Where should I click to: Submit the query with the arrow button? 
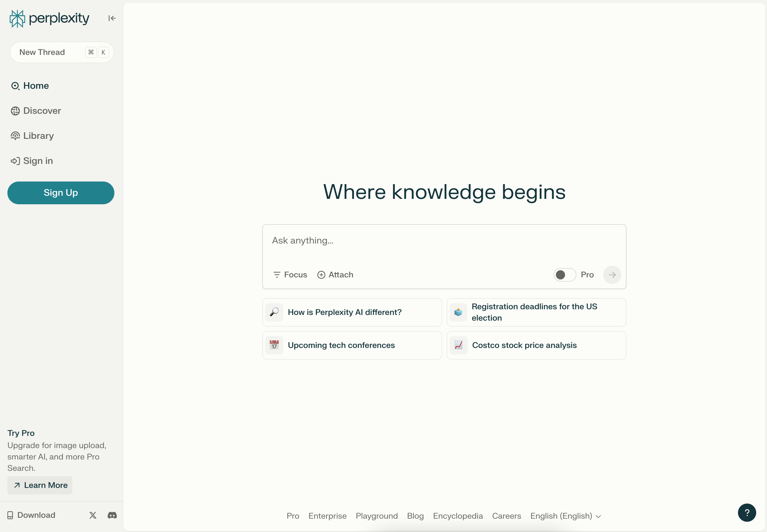(612, 275)
